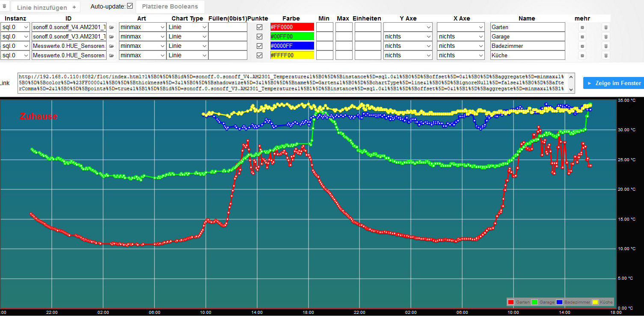Open more settings gear for Garten line
The width and height of the screenshot is (644, 316).
pos(582,27)
